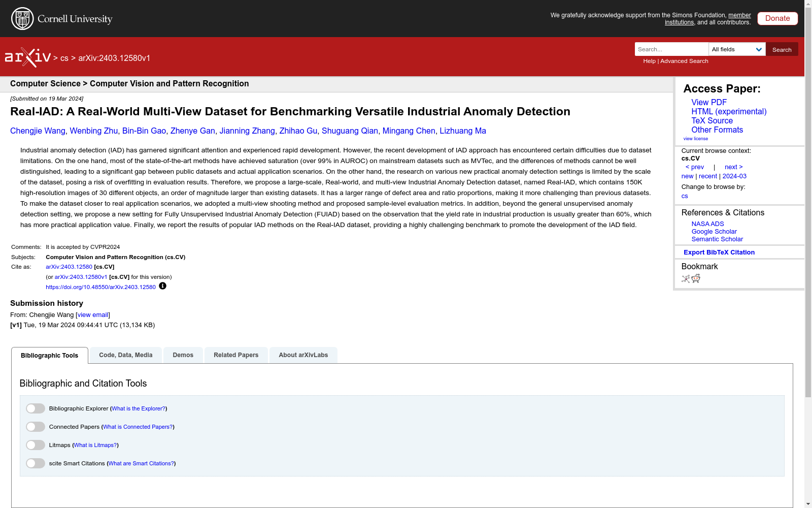This screenshot has width=812, height=508.
Task: Open What is Connected Papers? link
Action: tap(138, 427)
